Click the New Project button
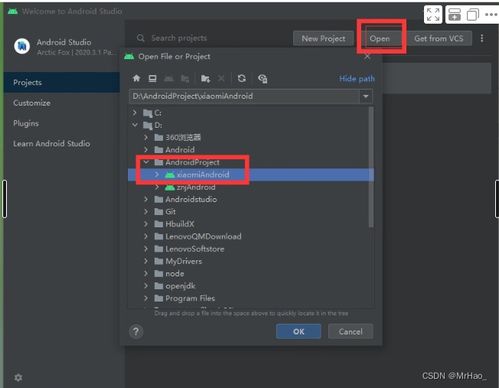 (x=323, y=39)
